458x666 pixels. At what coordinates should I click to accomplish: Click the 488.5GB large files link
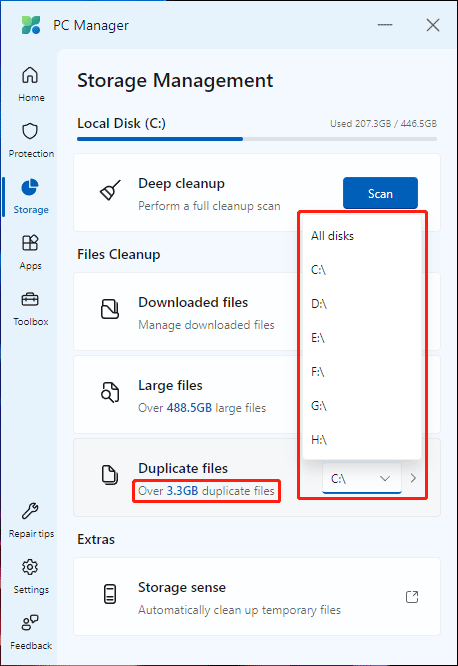click(x=189, y=408)
